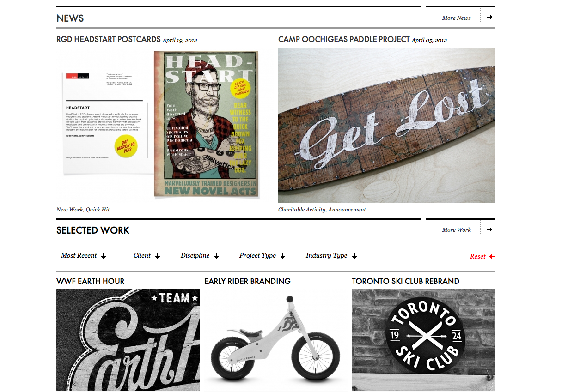Viewport: 574px width, 392px height.
Task: Open the Camp Oochigeas Paddle Project headline
Action: tap(344, 39)
